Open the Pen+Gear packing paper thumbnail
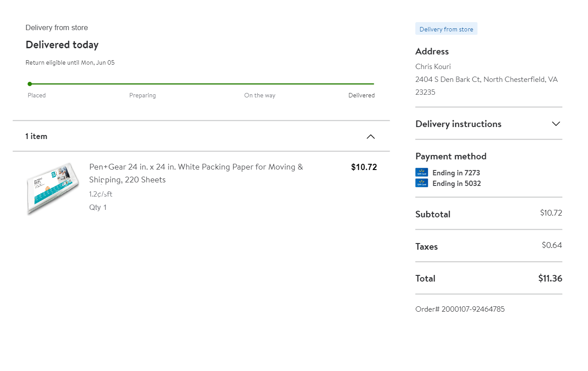588x371 pixels. point(53,189)
